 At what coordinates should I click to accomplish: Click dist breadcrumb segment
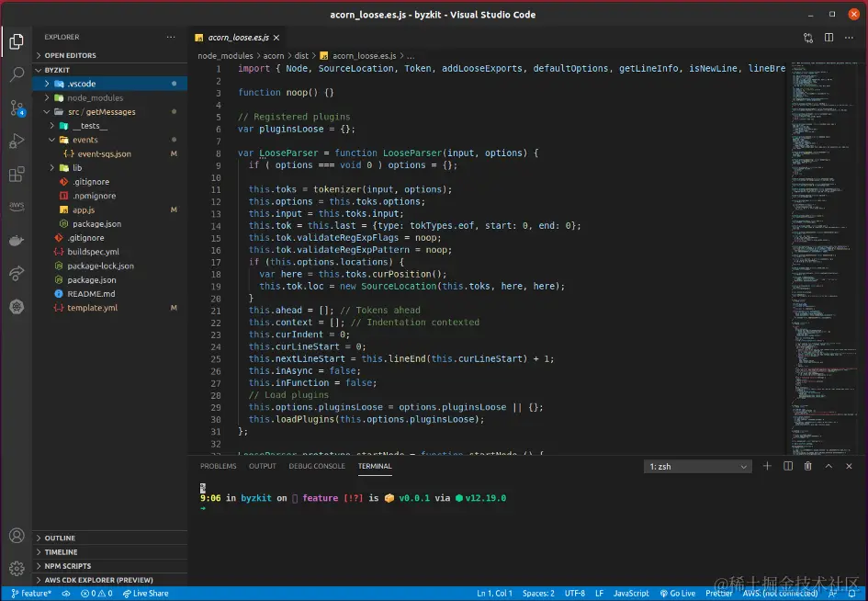301,55
